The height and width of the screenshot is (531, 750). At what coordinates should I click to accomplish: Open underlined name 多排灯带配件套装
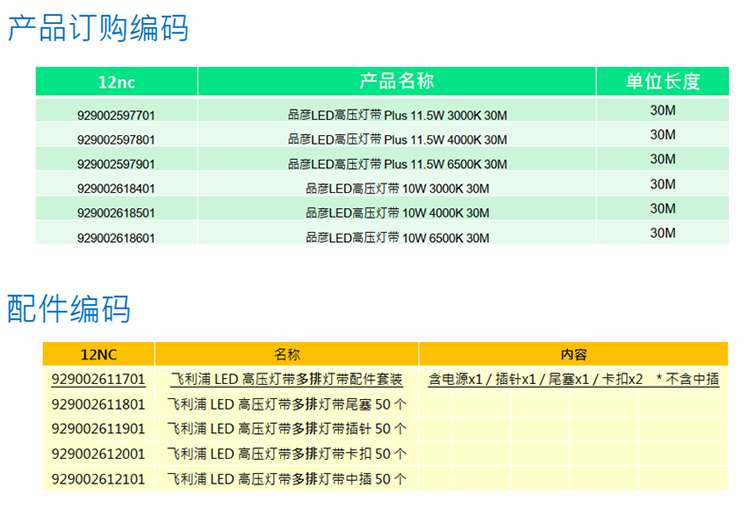(x=287, y=379)
